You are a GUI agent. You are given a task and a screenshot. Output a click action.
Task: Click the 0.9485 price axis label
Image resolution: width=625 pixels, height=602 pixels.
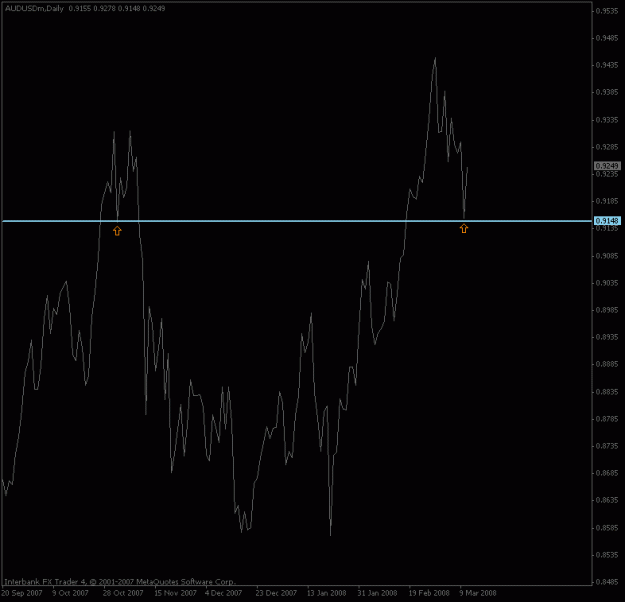(607, 38)
